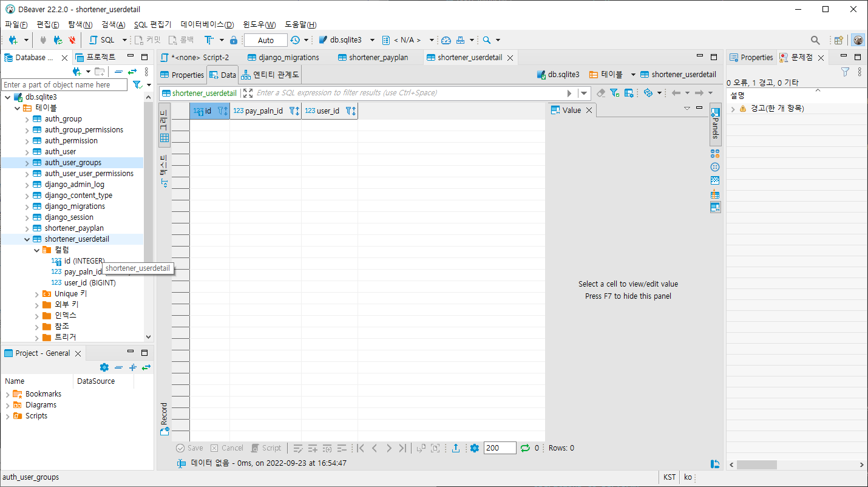Image resolution: width=868 pixels, height=487 pixels.
Task: Click the red Disconnect icon in main toolbar
Action: click(x=72, y=40)
